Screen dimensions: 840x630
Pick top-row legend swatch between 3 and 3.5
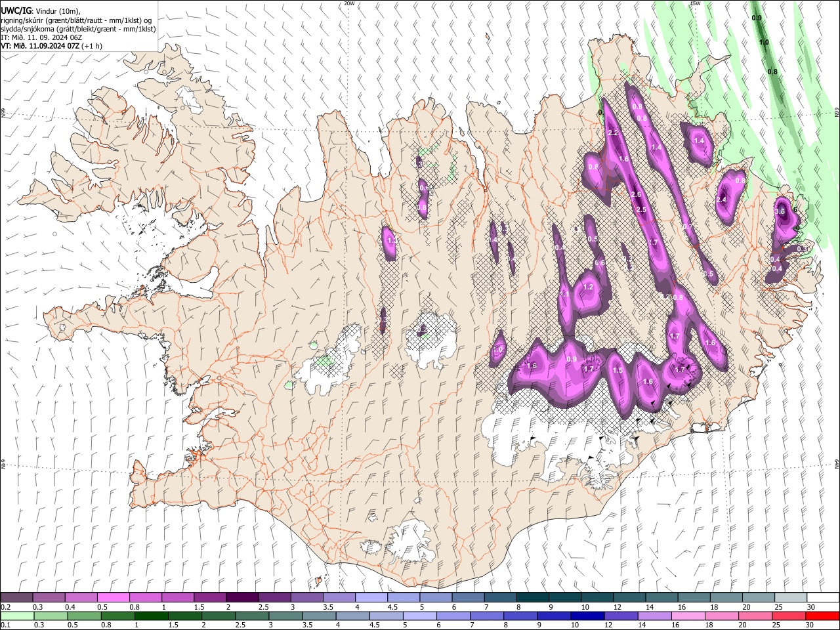click(306, 598)
